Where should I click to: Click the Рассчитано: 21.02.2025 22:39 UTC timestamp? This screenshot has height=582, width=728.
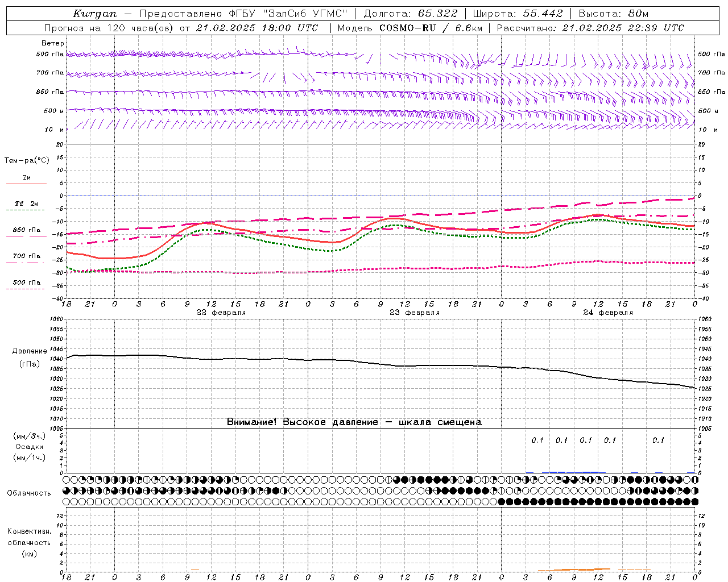click(x=590, y=28)
